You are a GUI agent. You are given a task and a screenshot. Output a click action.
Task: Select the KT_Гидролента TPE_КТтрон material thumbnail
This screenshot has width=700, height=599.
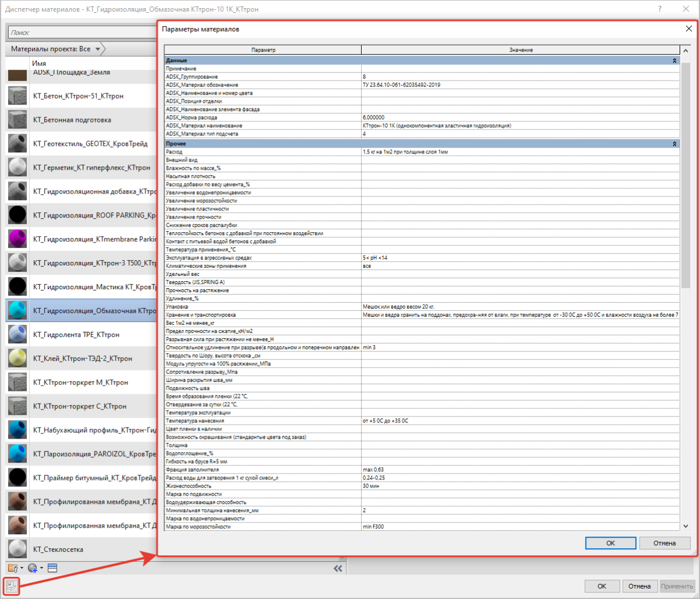coord(18,334)
